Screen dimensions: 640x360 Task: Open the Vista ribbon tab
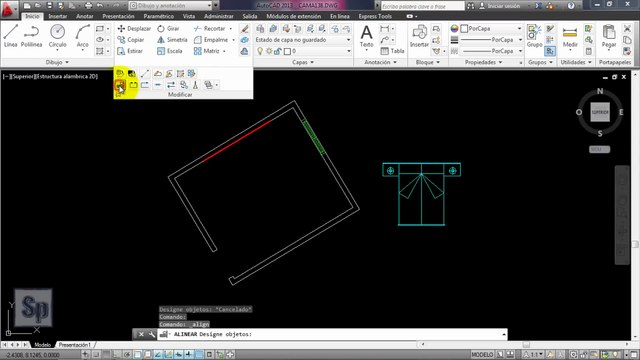[189, 16]
